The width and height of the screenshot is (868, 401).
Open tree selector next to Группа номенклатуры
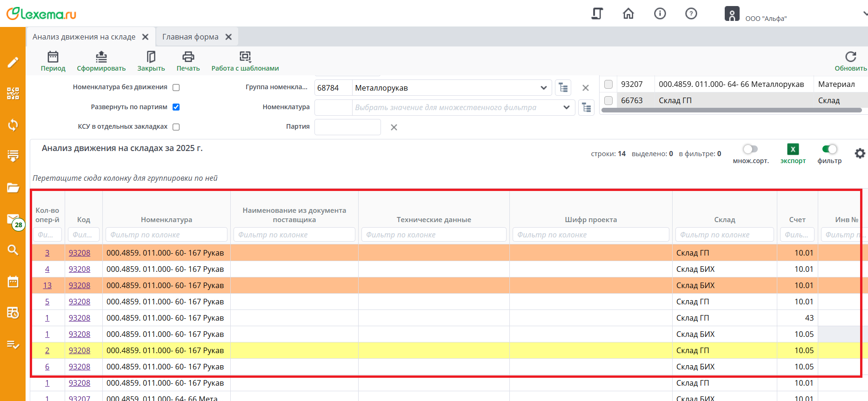click(x=563, y=88)
